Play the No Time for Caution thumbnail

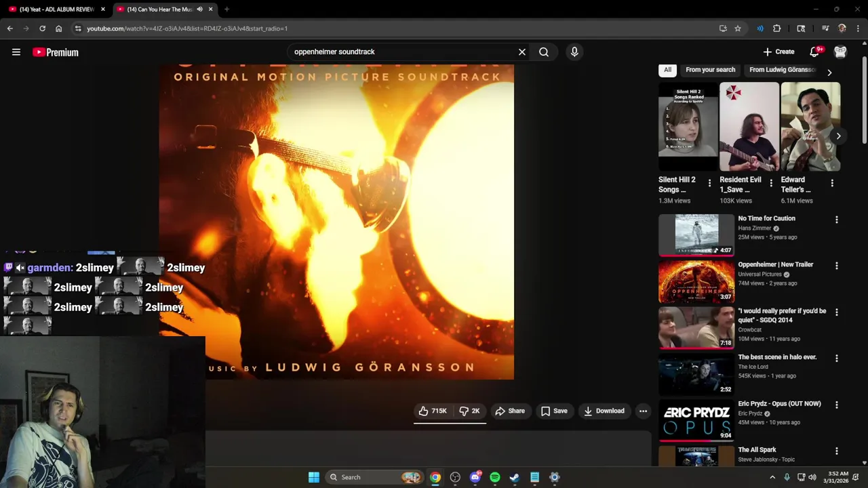(x=696, y=235)
